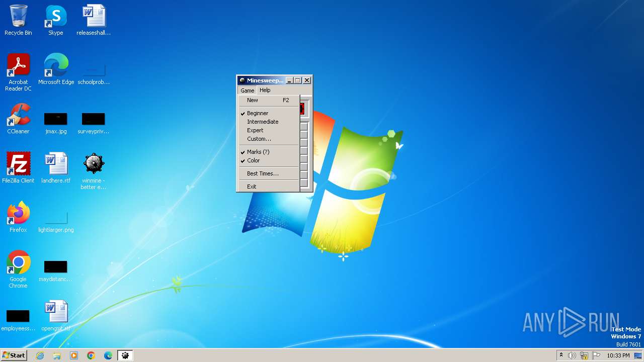Open the Action Center flag icon
644x362 pixels.
coord(596,355)
